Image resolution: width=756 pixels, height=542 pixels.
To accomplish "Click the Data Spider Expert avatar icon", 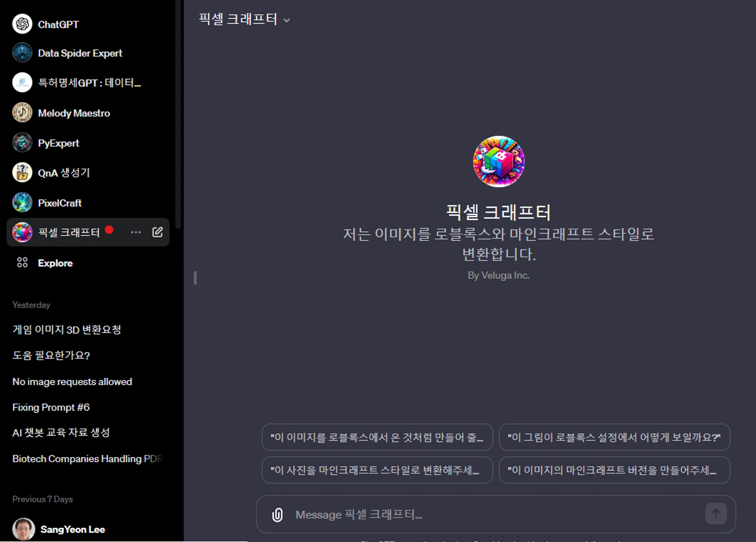I will (22, 53).
